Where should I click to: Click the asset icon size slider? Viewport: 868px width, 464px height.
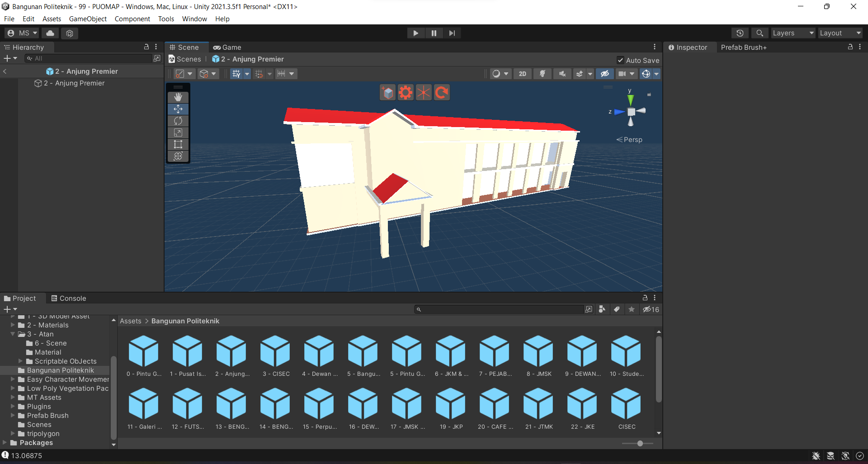640,444
